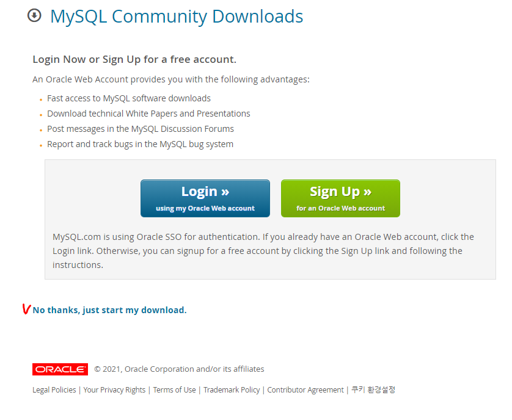The image size is (512, 420).
Task: Sign up for an Oracle Web account
Action: (x=340, y=198)
